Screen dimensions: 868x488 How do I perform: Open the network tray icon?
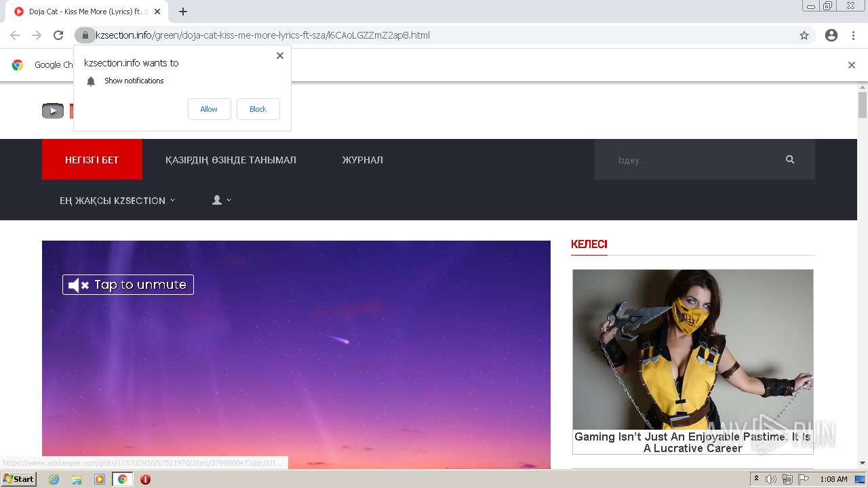click(787, 479)
